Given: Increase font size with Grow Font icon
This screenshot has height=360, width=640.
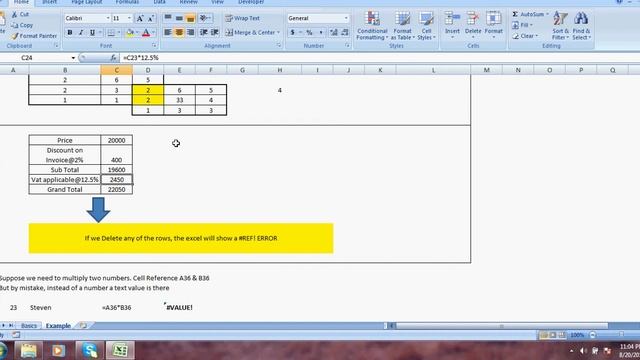Looking at the screenshot, I should (x=140, y=18).
